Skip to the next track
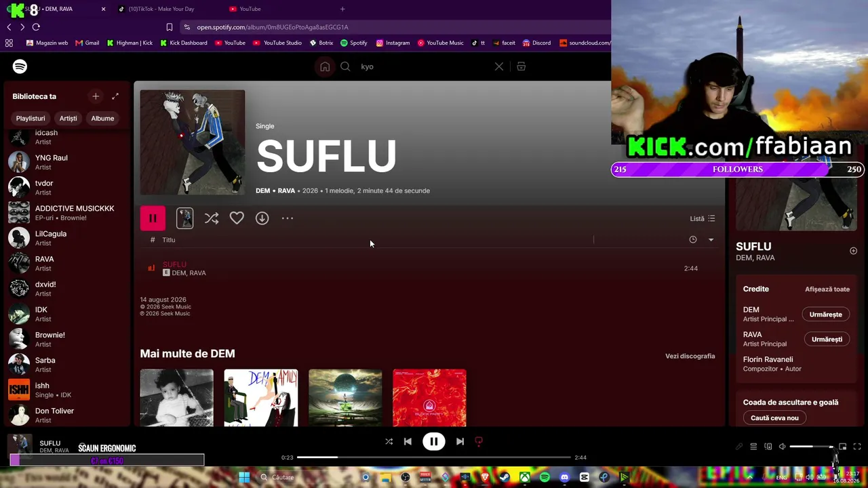868x488 pixels. [x=460, y=441]
